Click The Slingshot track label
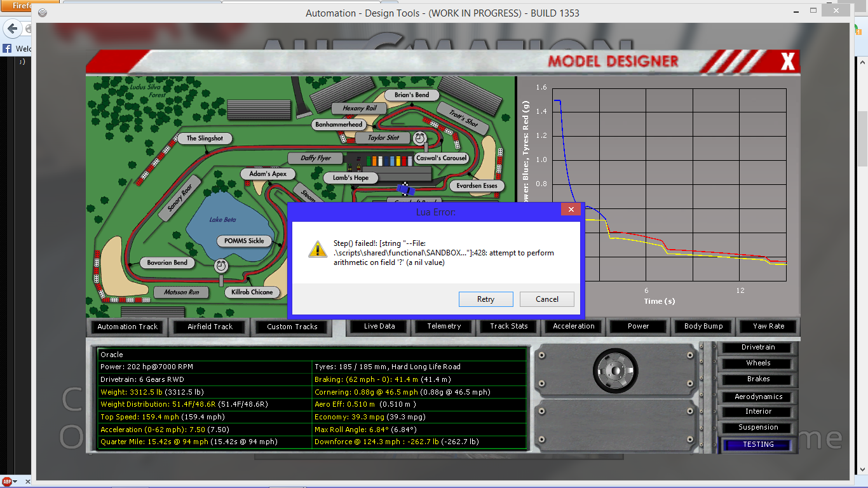868x488 pixels. pos(205,139)
